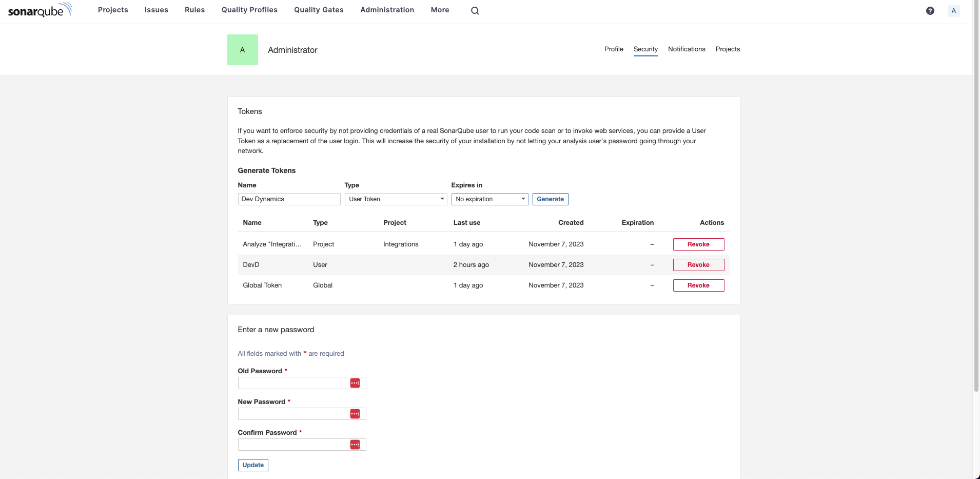Image resolution: width=980 pixels, height=479 pixels.
Task: Switch to the Profile tab
Action: 613,49
